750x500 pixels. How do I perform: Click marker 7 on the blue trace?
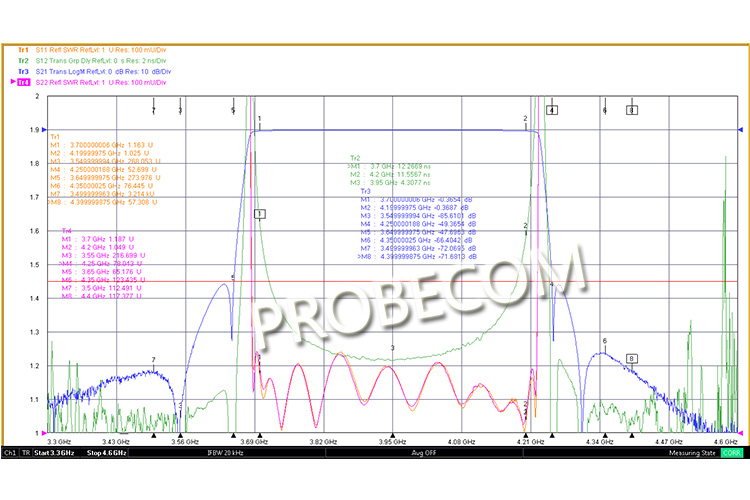pos(153,360)
